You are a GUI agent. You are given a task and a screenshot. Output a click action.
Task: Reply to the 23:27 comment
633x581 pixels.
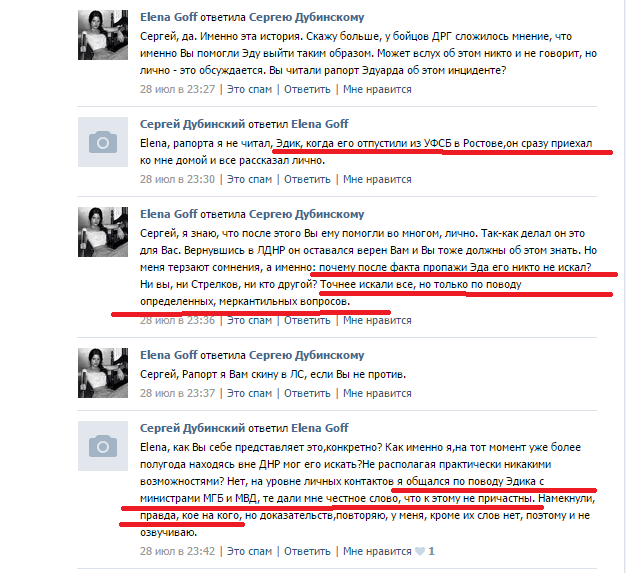(307, 89)
